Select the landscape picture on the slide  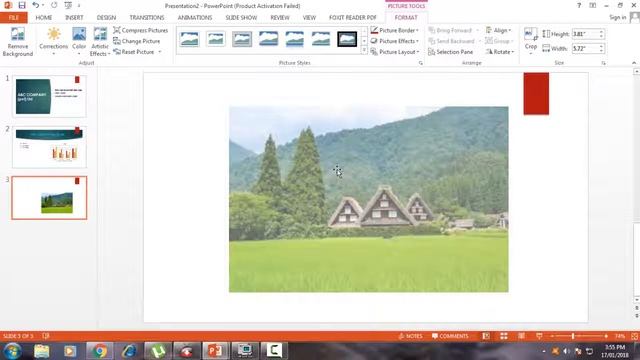pyautogui.click(x=369, y=199)
